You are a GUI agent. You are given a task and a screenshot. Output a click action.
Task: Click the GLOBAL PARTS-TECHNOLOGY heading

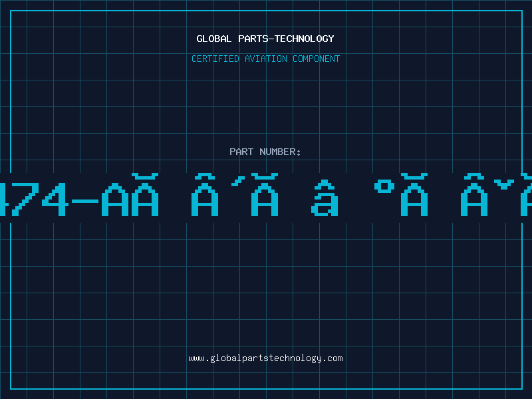coord(265,39)
